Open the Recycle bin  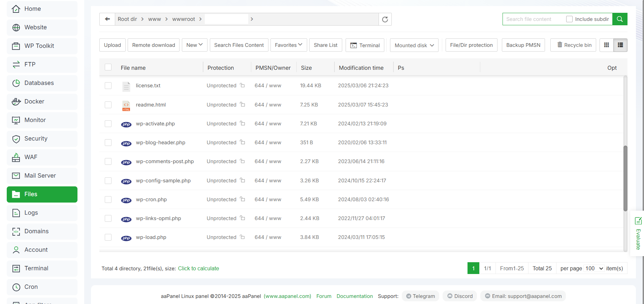point(574,45)
